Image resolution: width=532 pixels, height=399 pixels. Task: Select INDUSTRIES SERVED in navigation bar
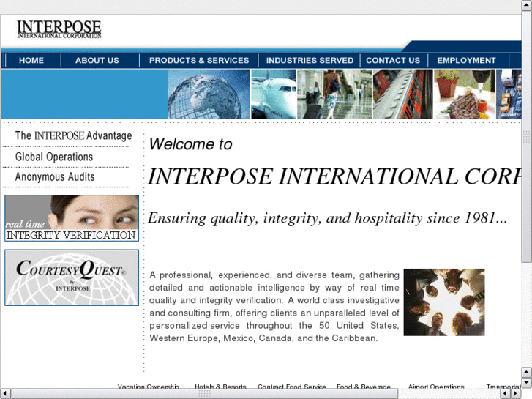[x=310, y=61]
